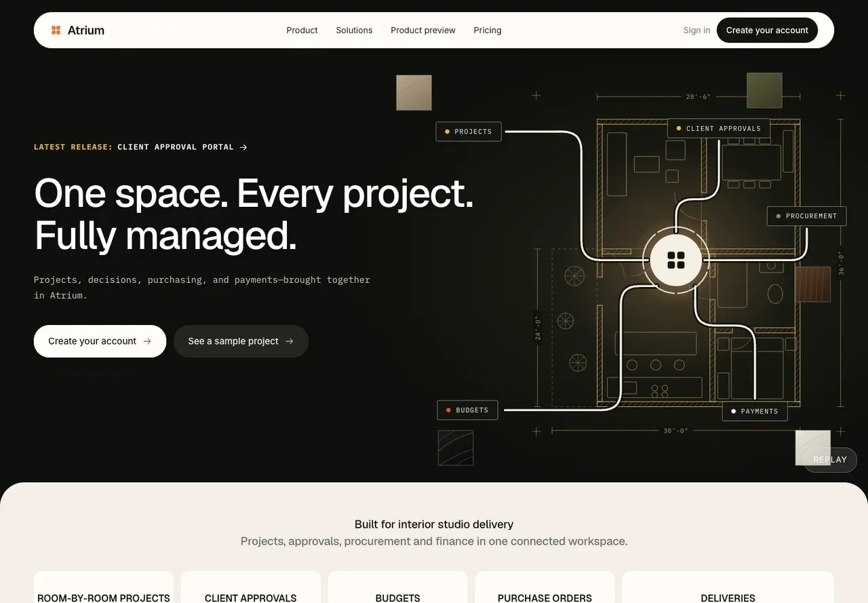The width and height of the screenshot is (868, 603).
Task: Click the dark walnut wood swatch
Action: (813, 284)
